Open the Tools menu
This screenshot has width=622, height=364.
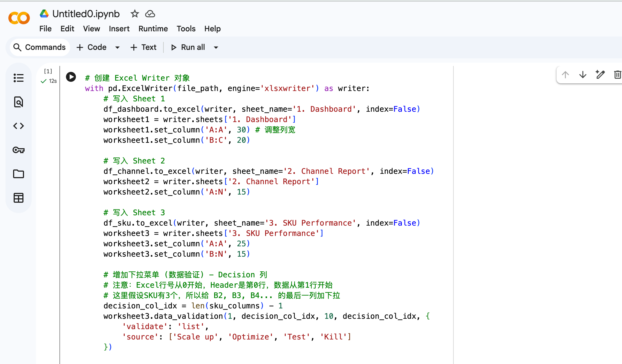(x=186, y=29)
